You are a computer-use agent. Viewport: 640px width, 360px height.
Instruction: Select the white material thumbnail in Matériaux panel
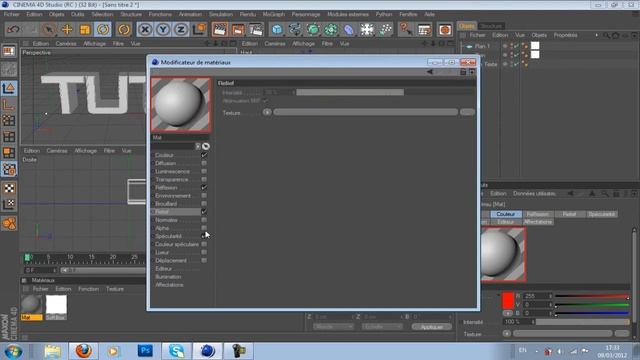pos(56,304)
